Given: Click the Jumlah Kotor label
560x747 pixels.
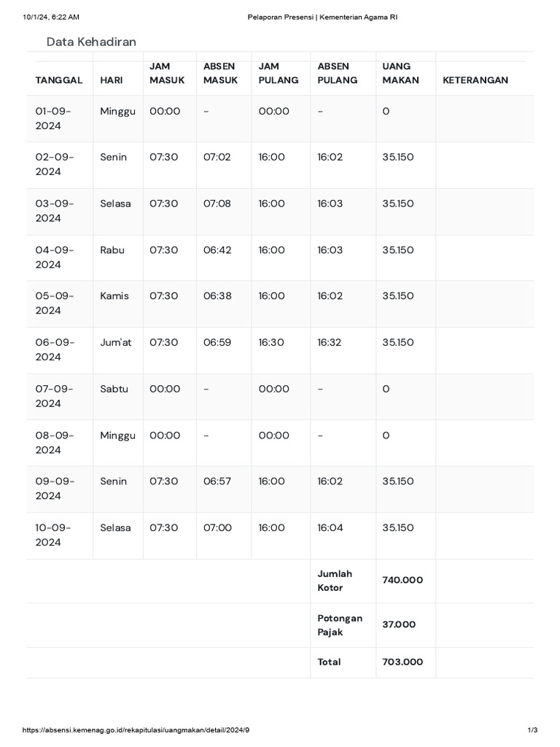Looking at the screenshot, I should click(335, 581).
